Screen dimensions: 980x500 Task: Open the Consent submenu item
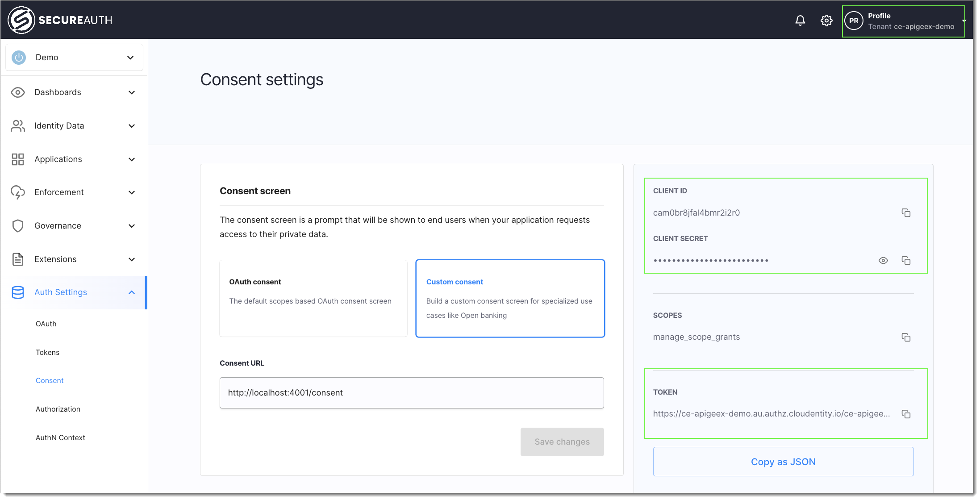(50, 380)
